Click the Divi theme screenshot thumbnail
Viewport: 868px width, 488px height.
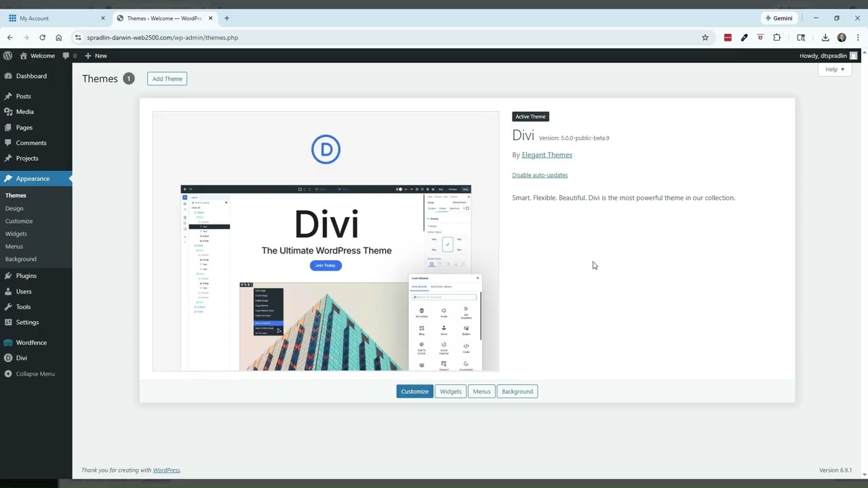click(325, 241)
